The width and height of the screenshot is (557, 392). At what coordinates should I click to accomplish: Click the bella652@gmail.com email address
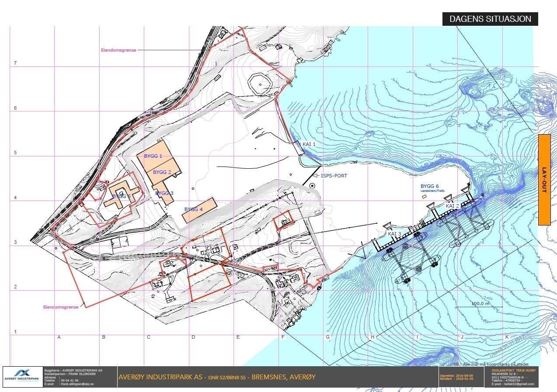tap(519, 384)
